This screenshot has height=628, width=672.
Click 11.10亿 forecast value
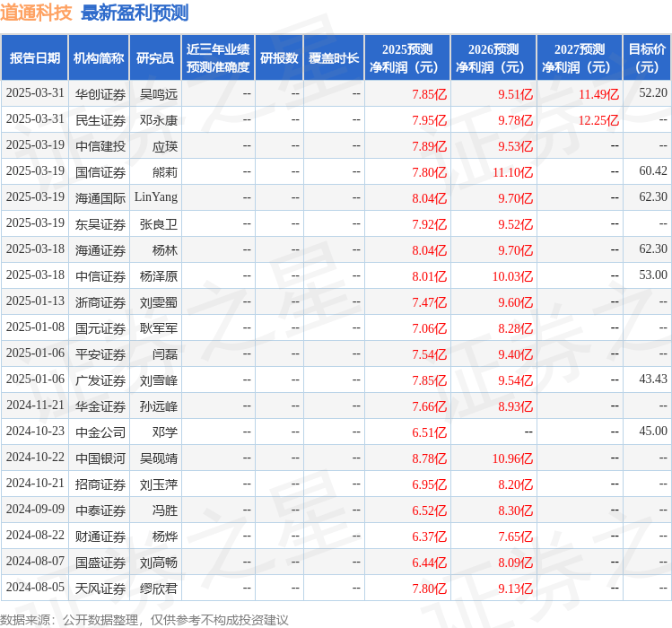coord(512,172)
